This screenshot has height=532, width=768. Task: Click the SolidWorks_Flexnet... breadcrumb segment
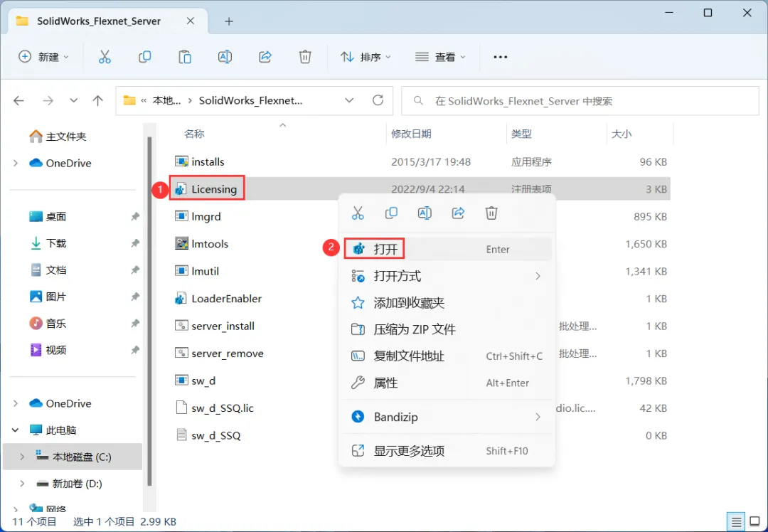pyautogui.click(x=250, y=100)
